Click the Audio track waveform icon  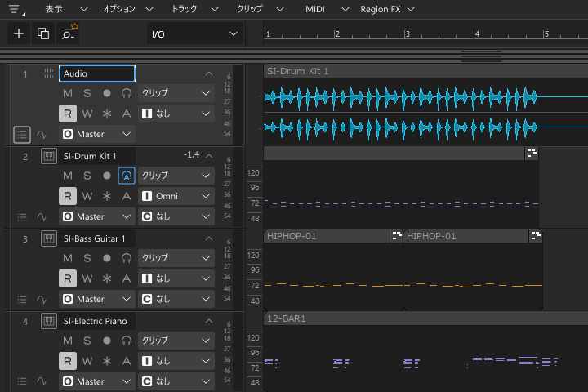point(49,73)
